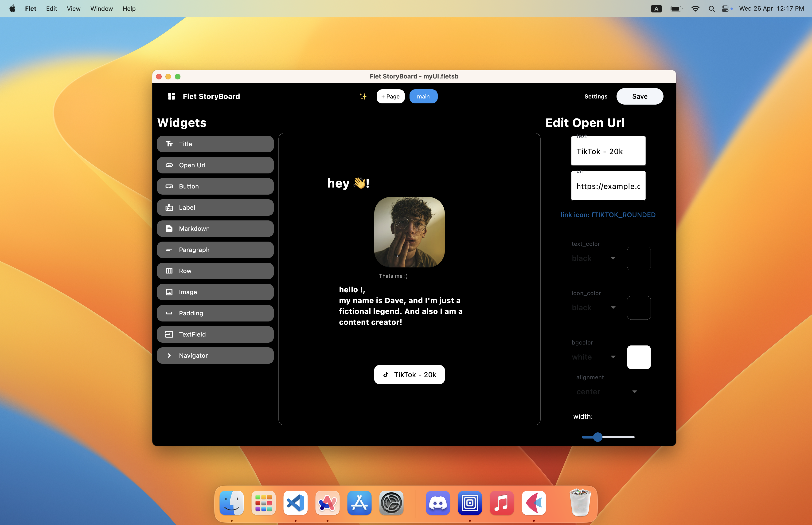Viewport: 812px width, 525px height.
Task: Open the Apple menu
Action: pos(12,8)
